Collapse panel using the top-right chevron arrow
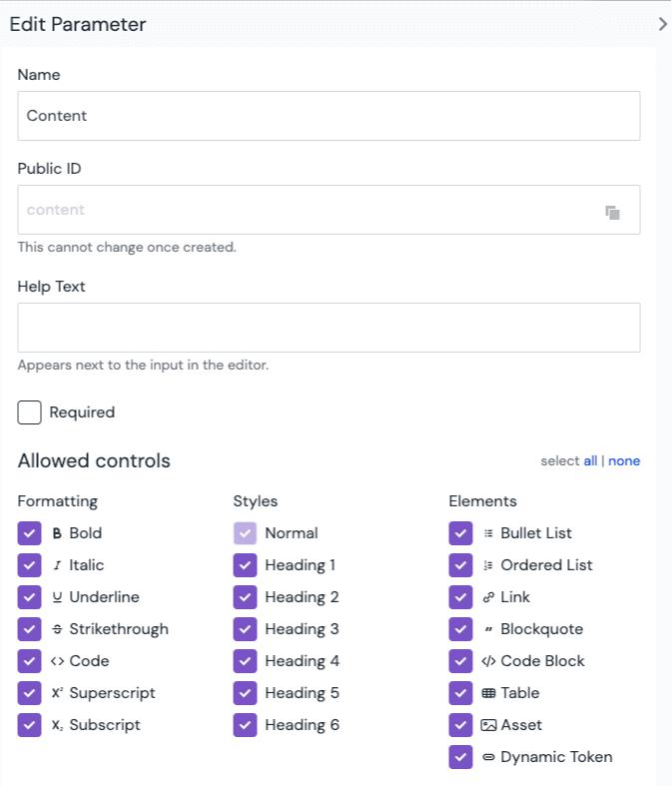 662,24
